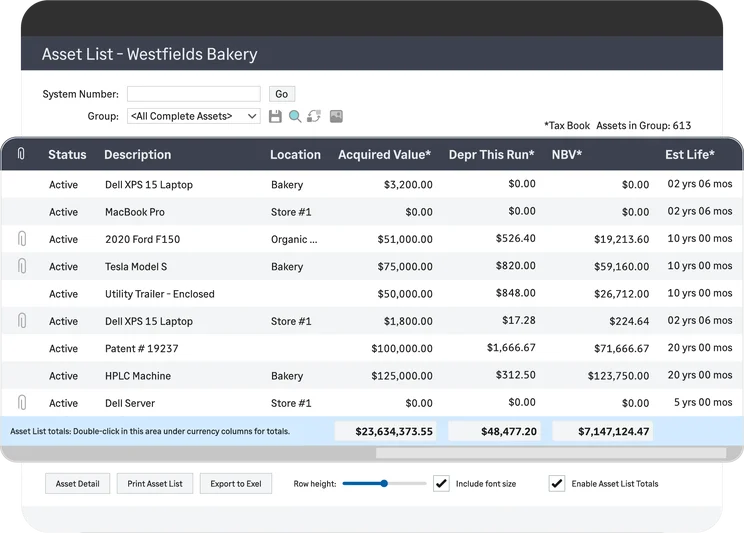Click the refresh arrows icon beside Group

pyautogui.click(x=314, y=116)
